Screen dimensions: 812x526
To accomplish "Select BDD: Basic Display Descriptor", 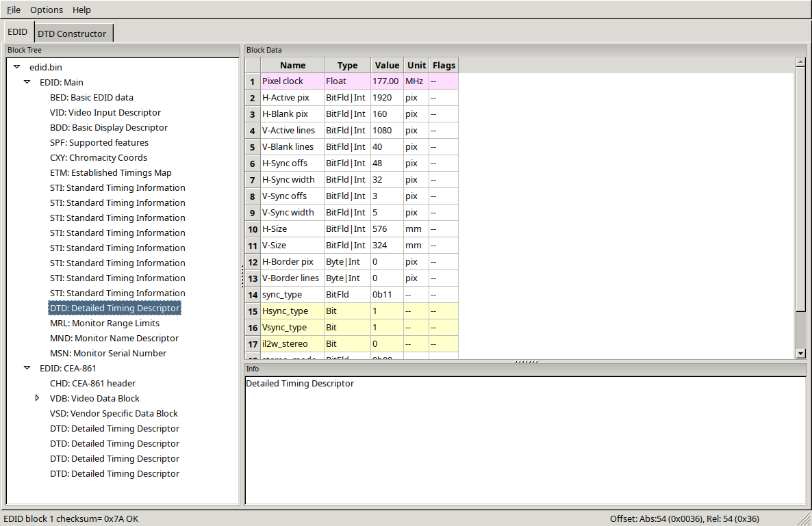I will pyautogui.click(x=109, y=127).
